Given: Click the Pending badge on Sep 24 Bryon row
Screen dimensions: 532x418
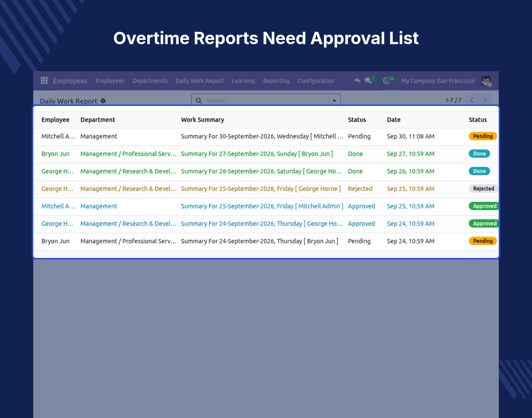Looking at the screenshot, I should 483,241.
